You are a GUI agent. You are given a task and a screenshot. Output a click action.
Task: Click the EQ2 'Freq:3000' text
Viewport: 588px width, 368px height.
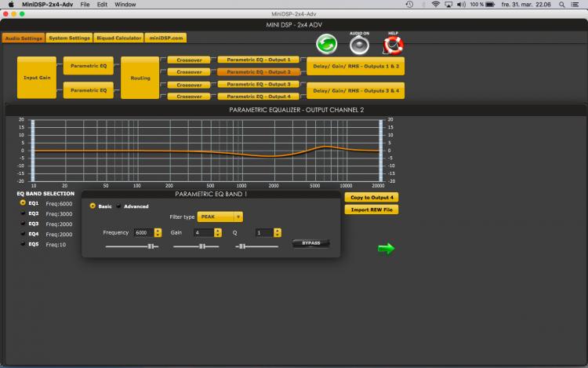(x=59, y=214)
